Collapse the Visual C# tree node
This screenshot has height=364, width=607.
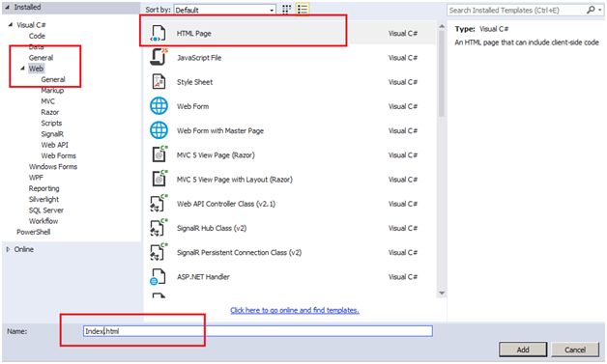point(11,24)
